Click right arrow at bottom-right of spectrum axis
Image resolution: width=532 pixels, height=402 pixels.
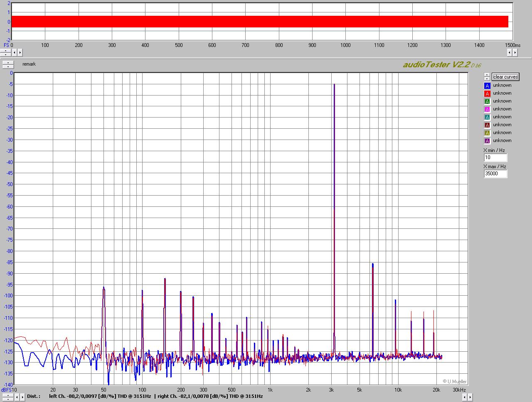tap(470, 397)
